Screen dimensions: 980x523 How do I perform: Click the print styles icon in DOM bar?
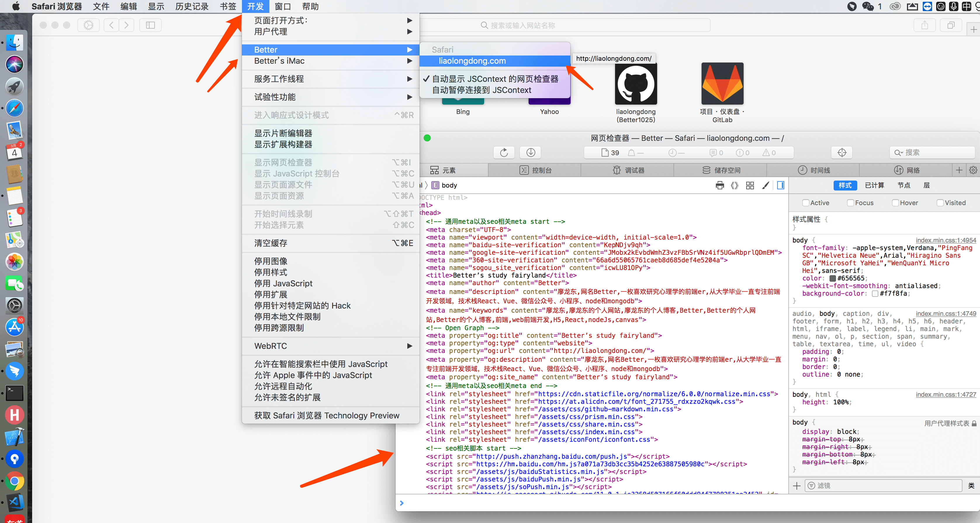point(719,185)
